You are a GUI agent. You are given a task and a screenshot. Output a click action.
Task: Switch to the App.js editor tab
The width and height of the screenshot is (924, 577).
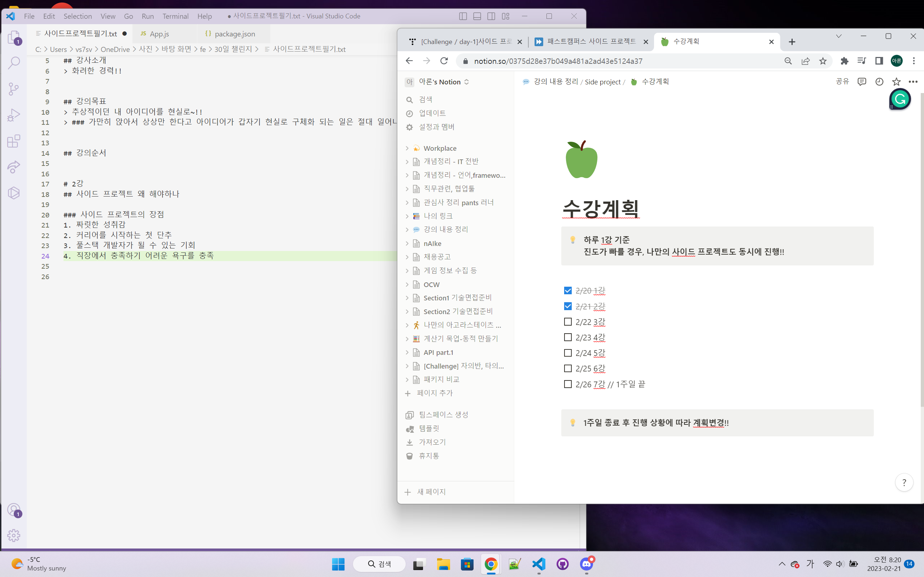(159, 34)
